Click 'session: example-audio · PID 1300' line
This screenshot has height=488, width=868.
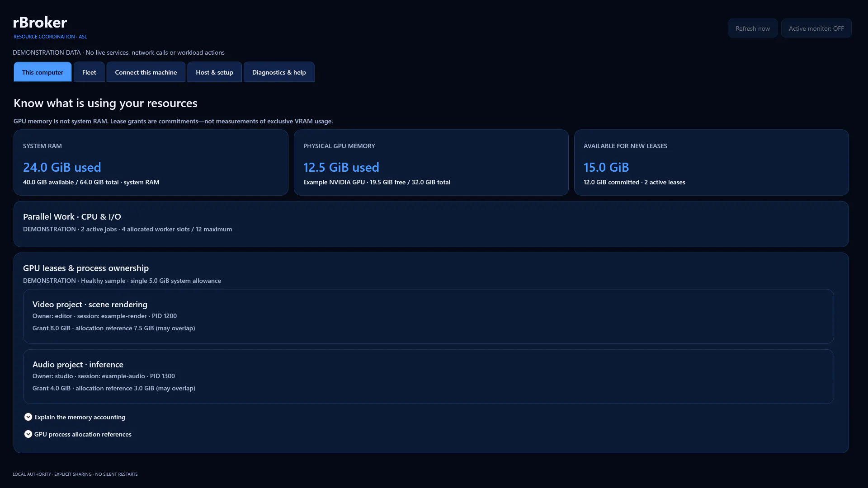127,376
